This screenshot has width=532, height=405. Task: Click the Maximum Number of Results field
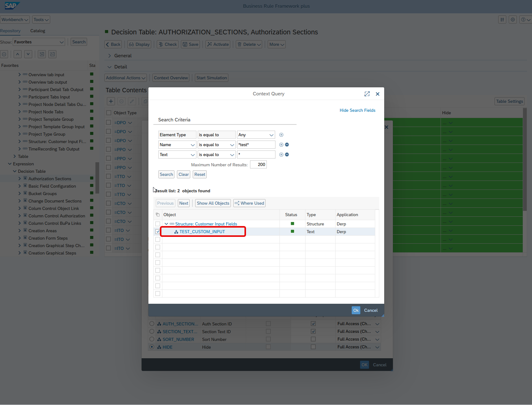pyautogui.click(x=258, y=164)
